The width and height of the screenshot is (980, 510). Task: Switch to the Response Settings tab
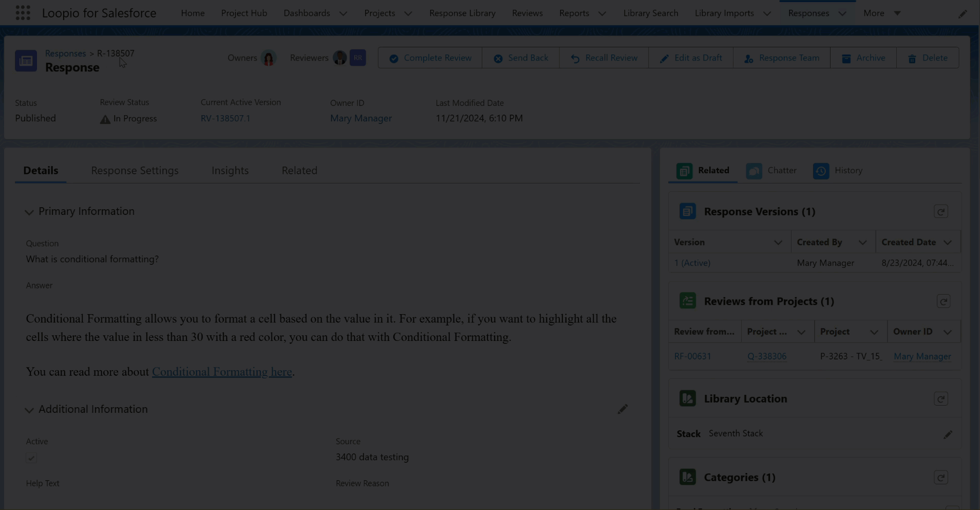135,170
